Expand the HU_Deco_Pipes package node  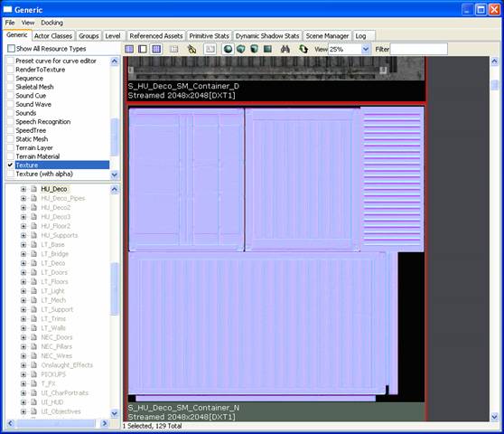coord(23,198)
